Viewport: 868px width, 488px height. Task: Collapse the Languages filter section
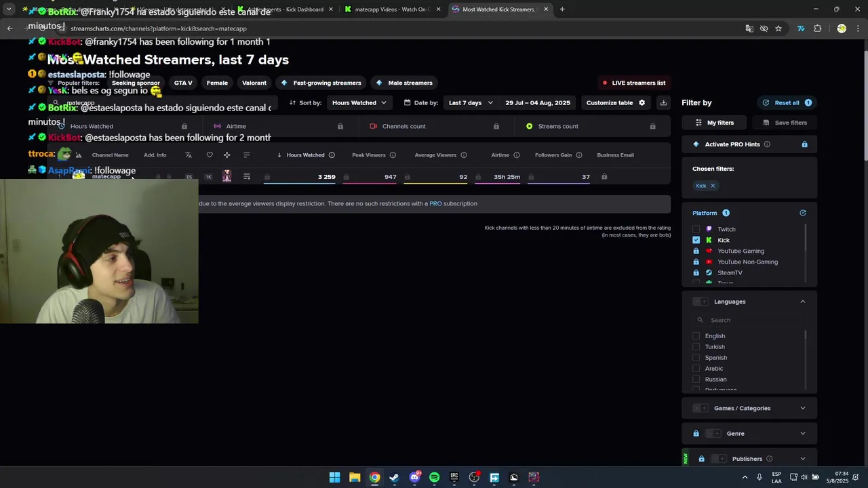pos(803,302)
